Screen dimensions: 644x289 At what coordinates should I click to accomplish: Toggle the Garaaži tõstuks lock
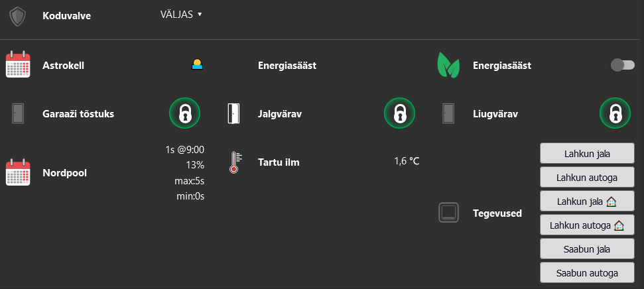(x=185, y=113)
